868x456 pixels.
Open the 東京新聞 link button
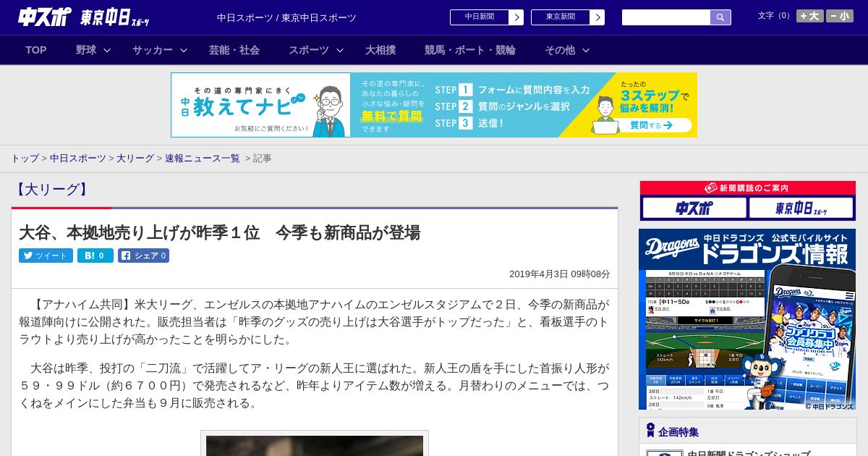click(561, 17)
